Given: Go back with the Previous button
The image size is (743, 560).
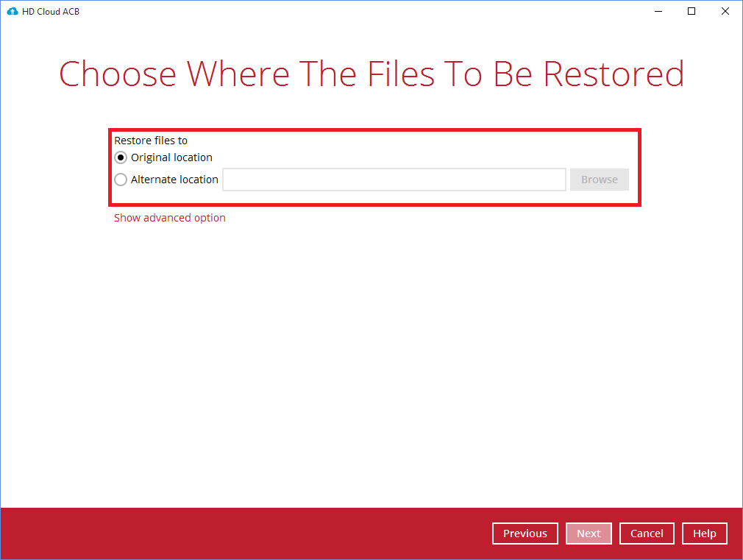Looking at the screenshot, I should [x=525, y=534].
